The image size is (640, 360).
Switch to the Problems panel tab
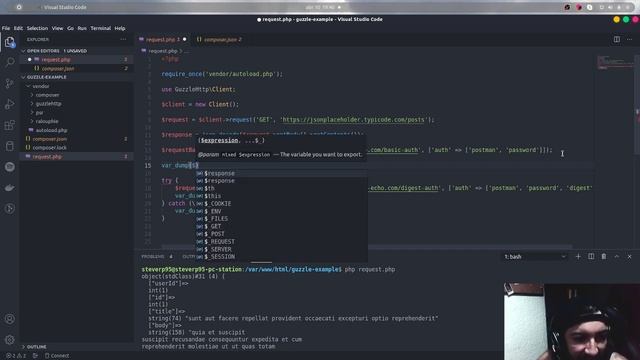[x=157, y=256]
